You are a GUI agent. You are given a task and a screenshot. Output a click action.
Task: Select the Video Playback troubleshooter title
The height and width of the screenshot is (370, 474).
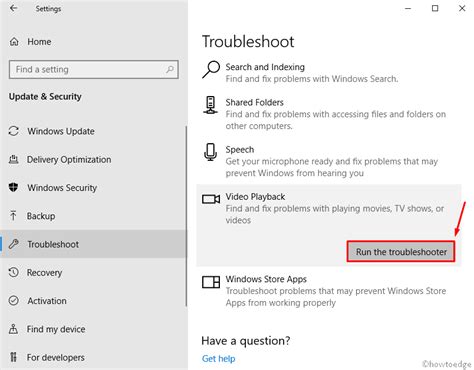(x=255, y=197)
